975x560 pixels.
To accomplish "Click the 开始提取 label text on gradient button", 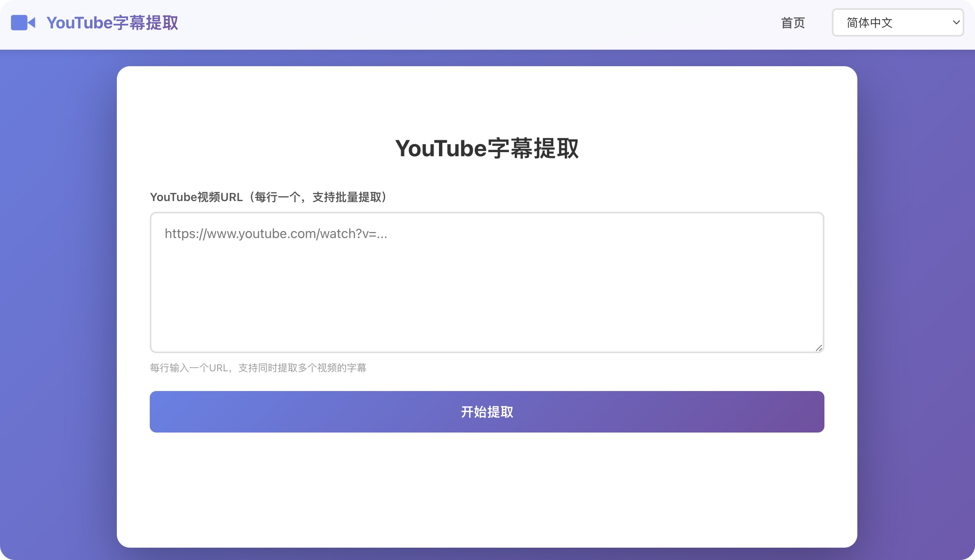I will click(x=487, y=412).
